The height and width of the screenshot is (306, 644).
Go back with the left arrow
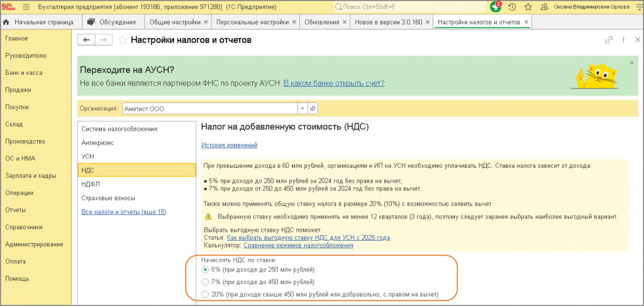point(86,40)
